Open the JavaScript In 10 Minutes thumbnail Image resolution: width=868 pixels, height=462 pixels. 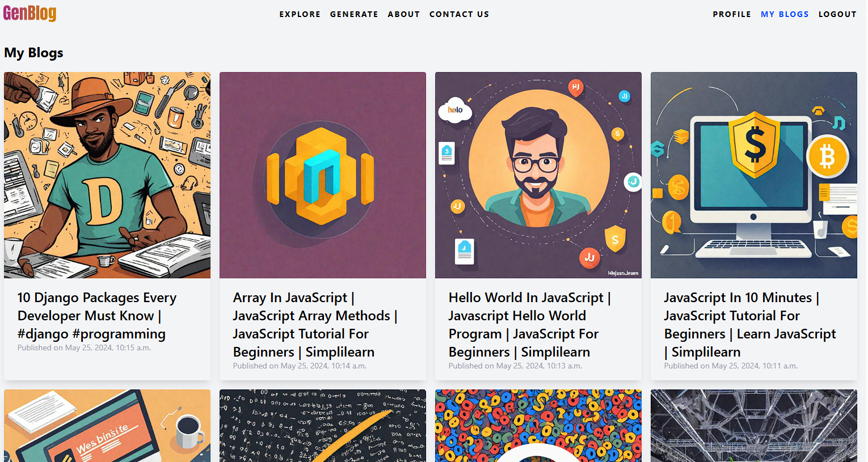(754, 175)
